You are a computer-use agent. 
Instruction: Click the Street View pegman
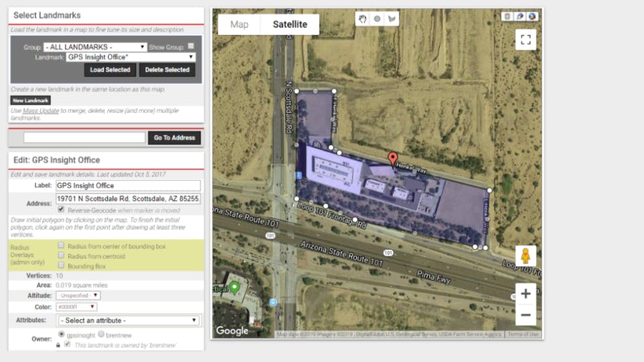[526, 256]
